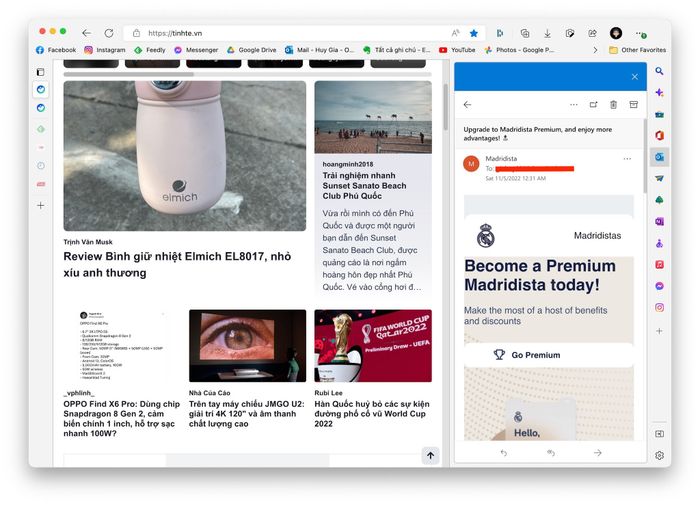Open the Collections toolbar icon

(525, 33)
